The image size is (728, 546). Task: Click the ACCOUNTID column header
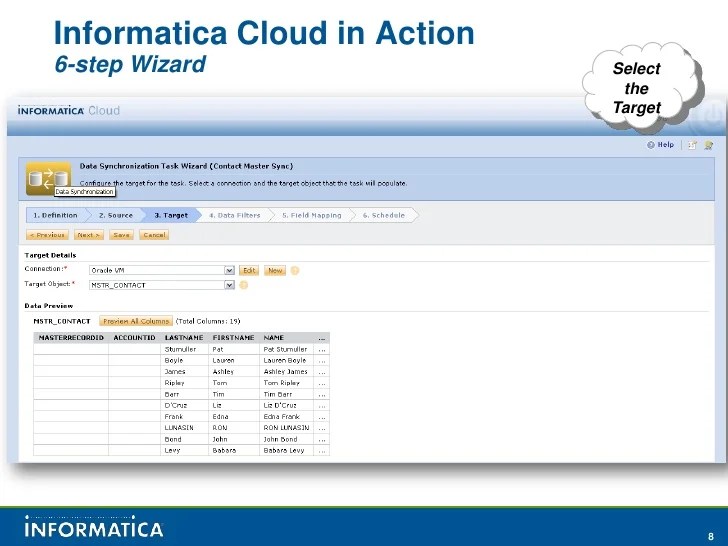(135, 338)
